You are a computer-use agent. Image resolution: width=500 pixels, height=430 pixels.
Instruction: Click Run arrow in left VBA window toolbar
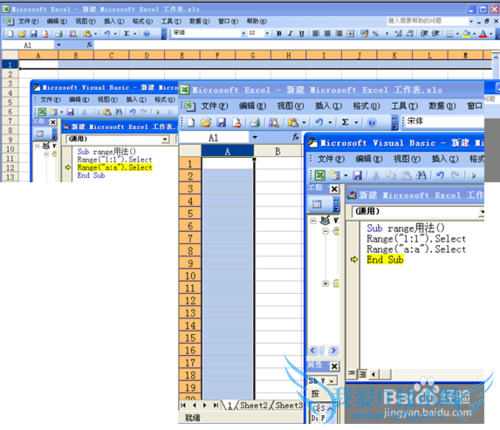pos(158,112)
